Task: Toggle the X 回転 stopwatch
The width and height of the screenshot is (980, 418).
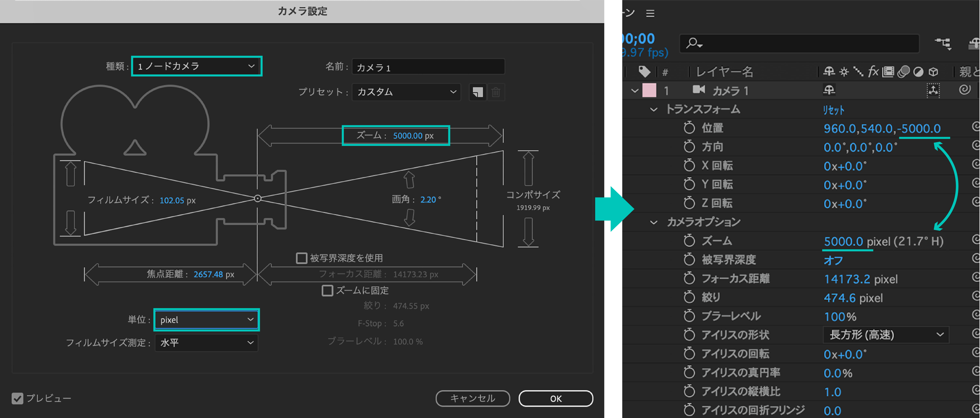Action: click(x=689, y=165)
